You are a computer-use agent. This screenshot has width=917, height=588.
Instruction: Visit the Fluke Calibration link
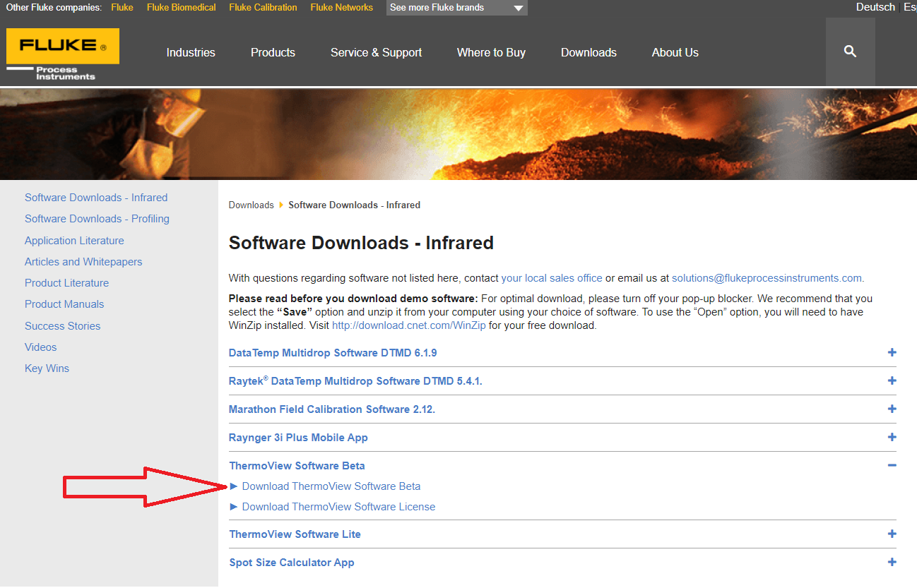[x=263, y=8]
